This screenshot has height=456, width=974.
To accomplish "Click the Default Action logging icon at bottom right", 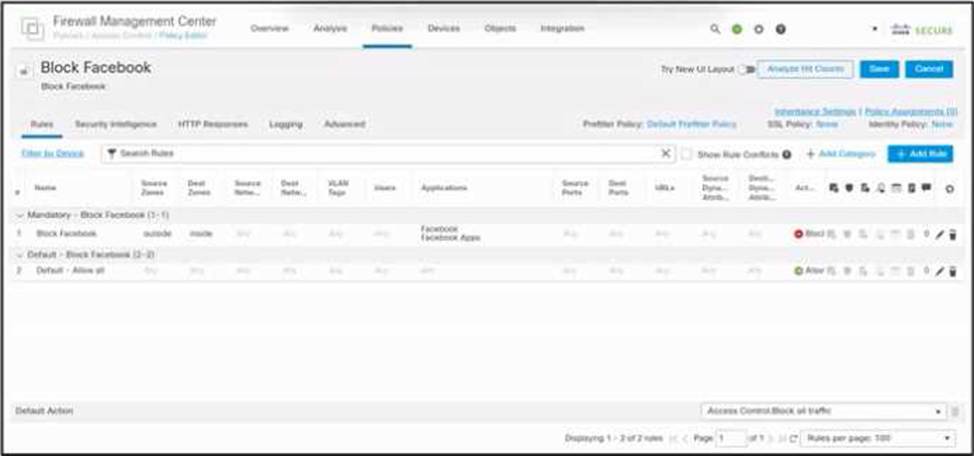I will click(x=955, y=411).
